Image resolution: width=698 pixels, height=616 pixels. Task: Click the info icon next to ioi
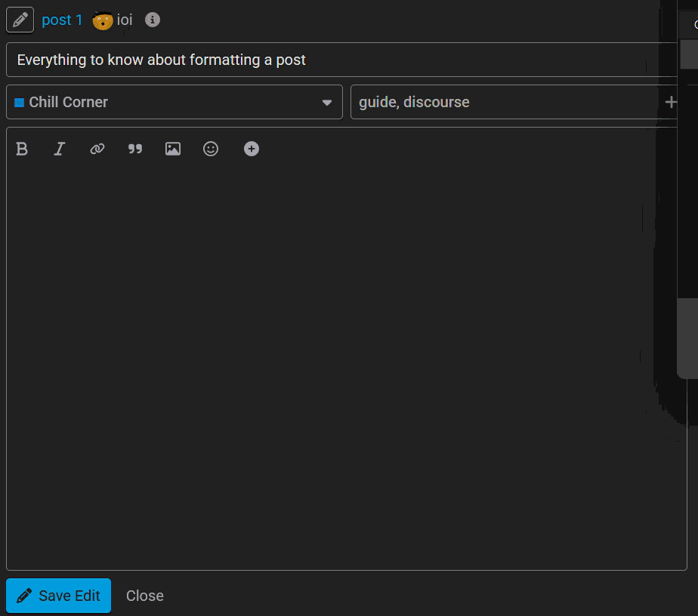pyautogui.click(x=153, y=20)
